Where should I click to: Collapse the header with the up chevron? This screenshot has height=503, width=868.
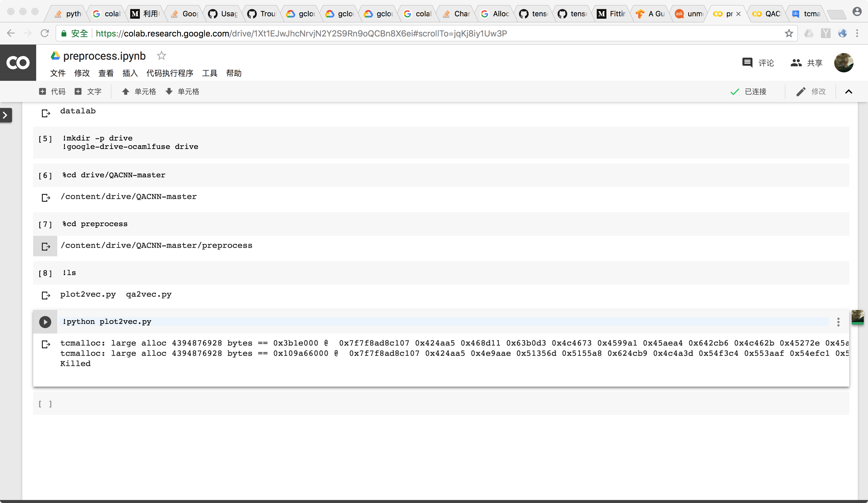coord(848,92)
